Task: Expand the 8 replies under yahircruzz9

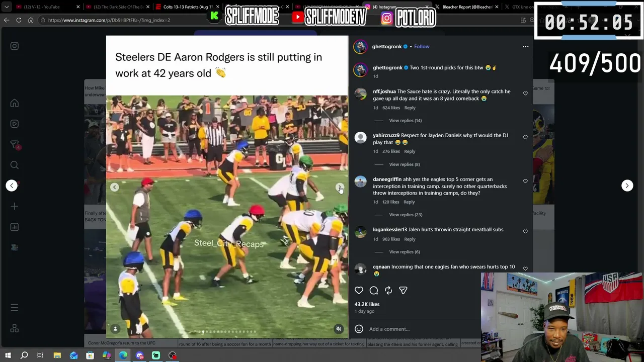Action: coord(405,164)
